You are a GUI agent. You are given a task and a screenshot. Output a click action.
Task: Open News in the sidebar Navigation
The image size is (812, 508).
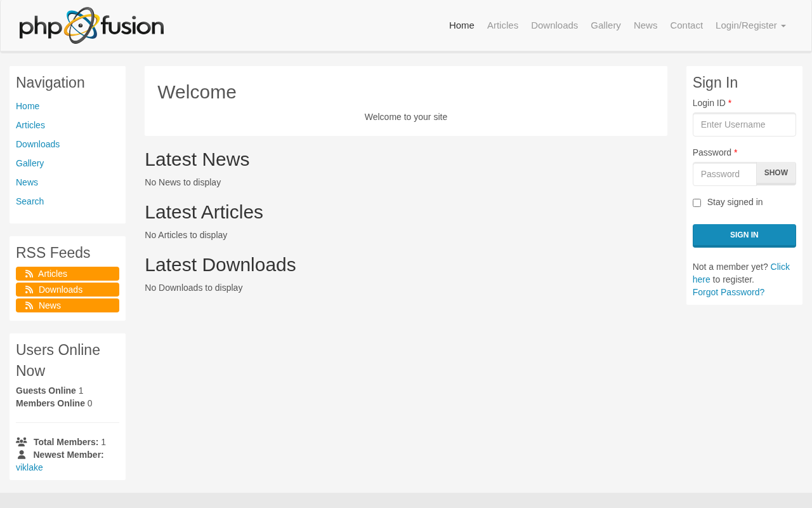[27, 182]
